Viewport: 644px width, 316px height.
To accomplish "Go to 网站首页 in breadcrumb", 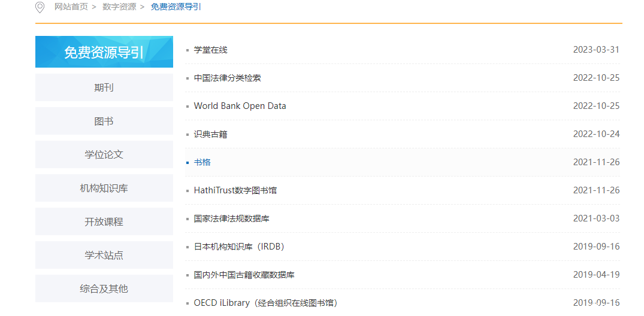I will [71, 7].
